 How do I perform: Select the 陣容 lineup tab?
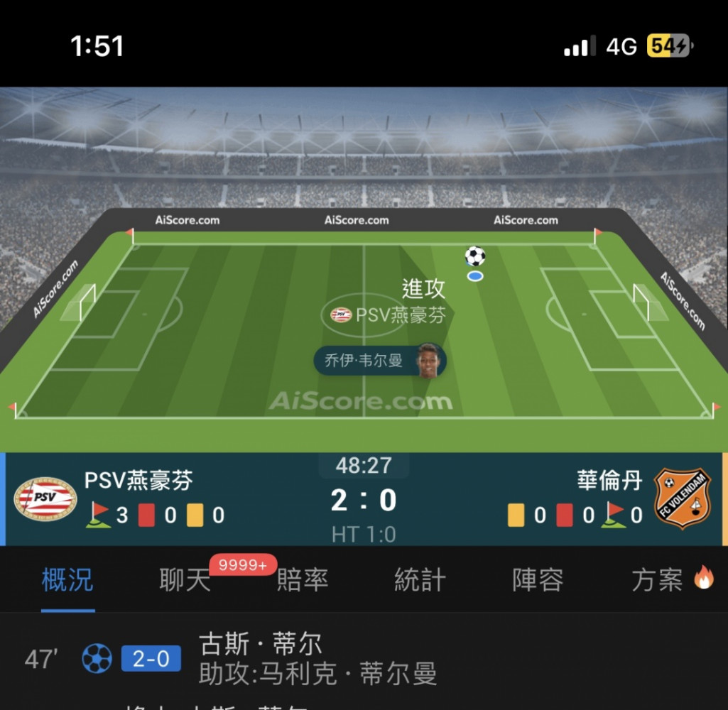[x=538, y=579]
